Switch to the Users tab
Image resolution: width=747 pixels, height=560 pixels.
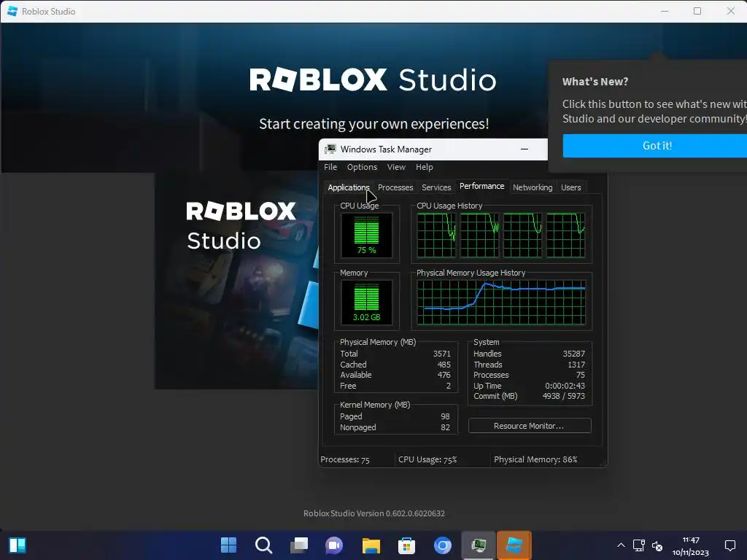pos(570,187)
